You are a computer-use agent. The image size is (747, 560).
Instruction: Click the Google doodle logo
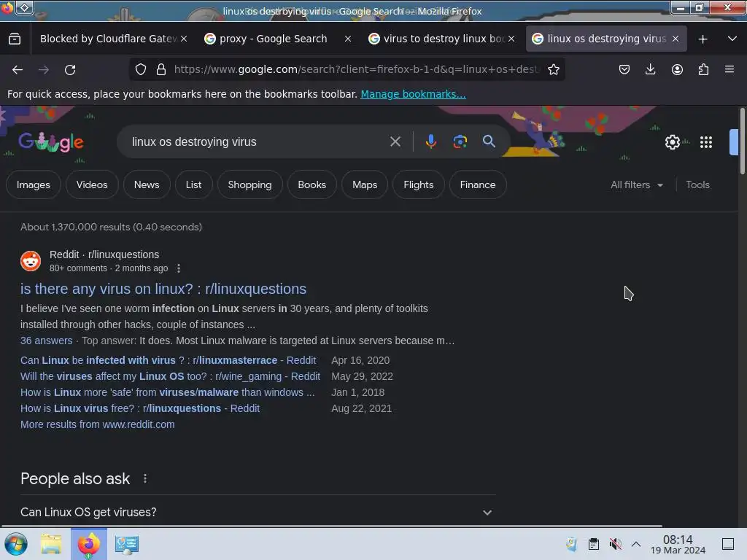pos(51,142)
